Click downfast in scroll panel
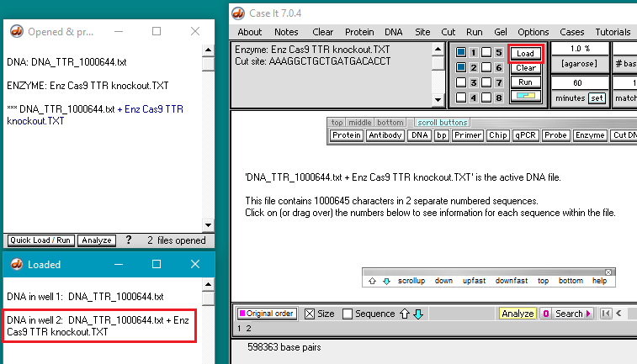The image size is (637, 364). (511, 281)
